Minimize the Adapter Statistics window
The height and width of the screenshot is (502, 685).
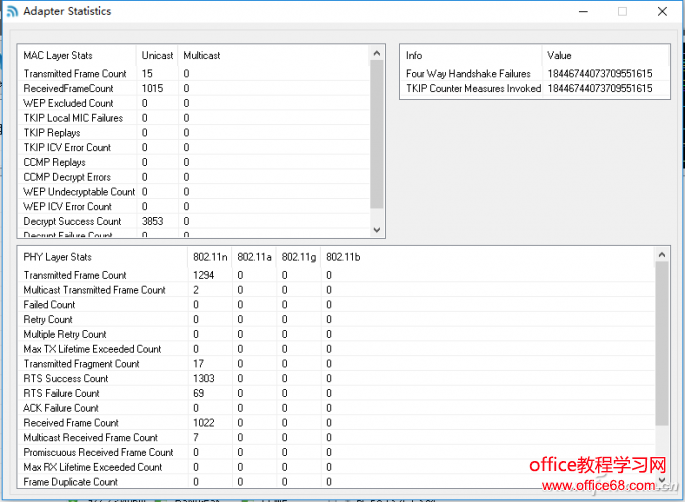click(x=583, y=11)
